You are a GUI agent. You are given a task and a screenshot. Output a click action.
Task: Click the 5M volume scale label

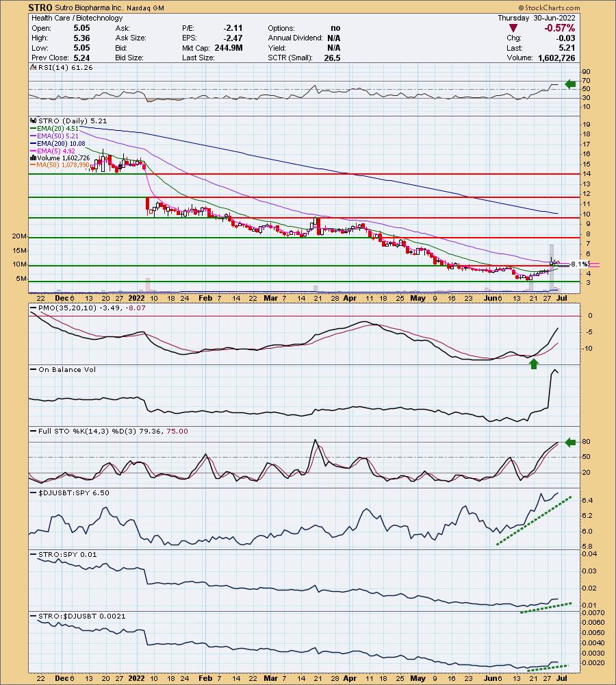(x=21, y=278)
